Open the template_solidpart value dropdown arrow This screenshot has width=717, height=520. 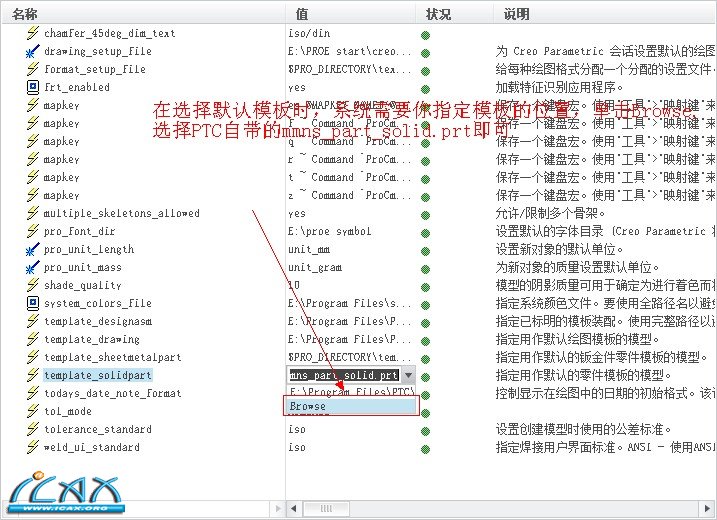(409, 375)
